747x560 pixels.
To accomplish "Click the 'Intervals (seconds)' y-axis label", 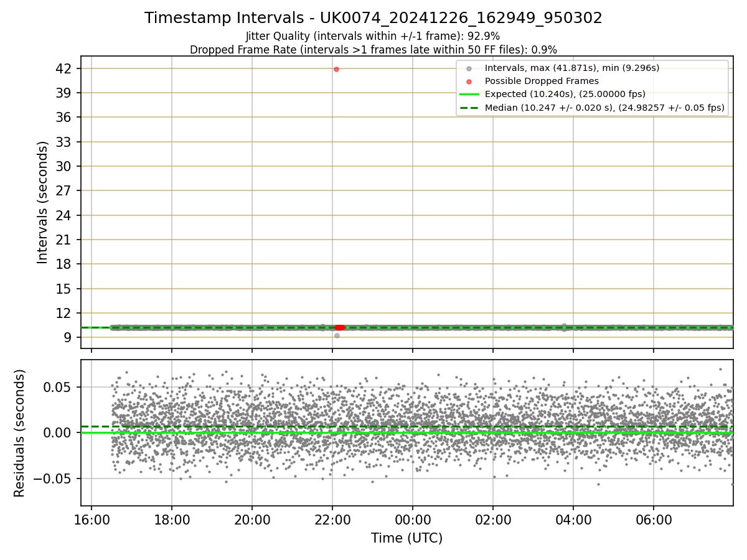I will 43,202.
